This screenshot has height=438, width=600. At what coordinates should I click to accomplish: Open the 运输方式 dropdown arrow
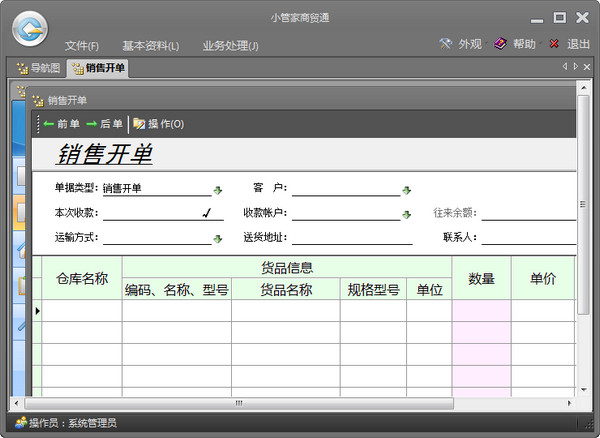point(217,239)
